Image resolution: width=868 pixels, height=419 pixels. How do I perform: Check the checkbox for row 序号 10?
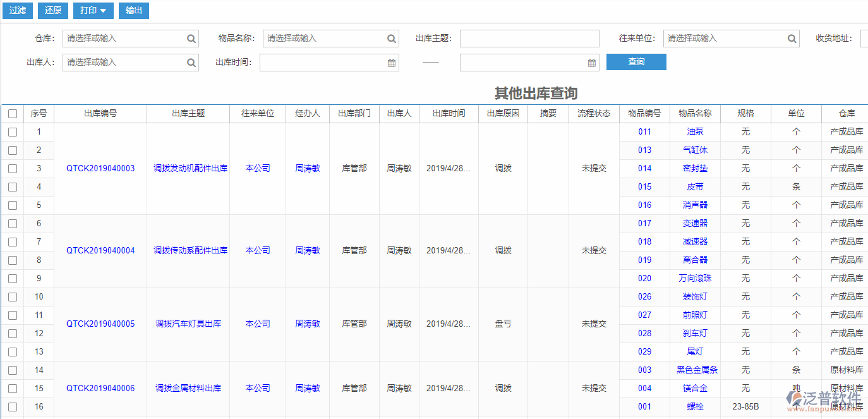click(13, 296)
